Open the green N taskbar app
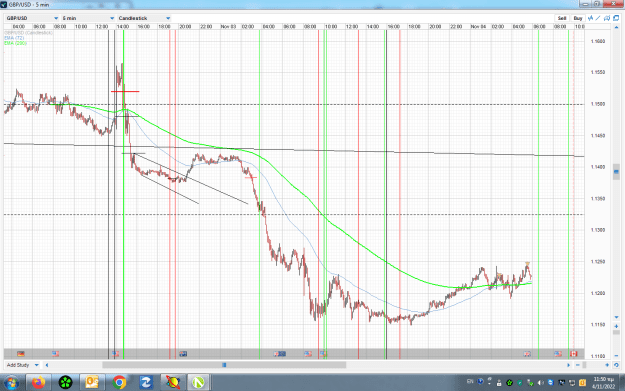Image resolution: width=625 pixels, height=391 pixels. [x=198, y=383]
